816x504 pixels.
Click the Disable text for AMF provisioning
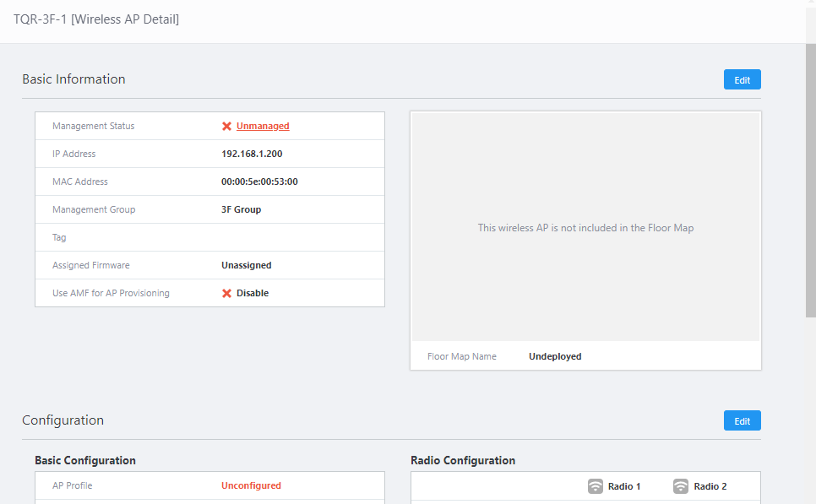(x=253, y=294)
